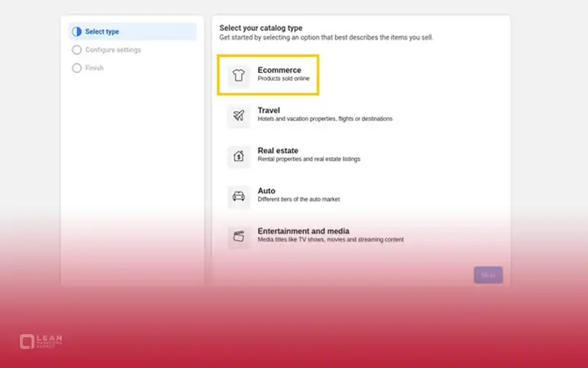Click the Entertainment and media clapperboard icon
588x368 pixels.
[x=238, y=236]
